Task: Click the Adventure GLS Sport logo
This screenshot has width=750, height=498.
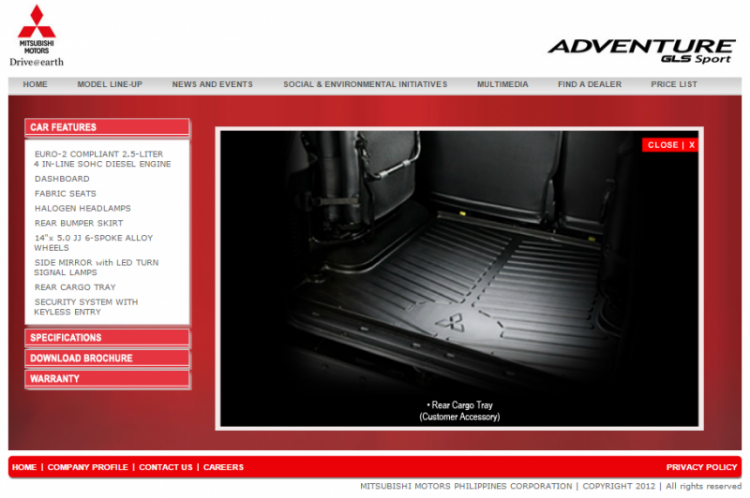Action: coord(641,51)
